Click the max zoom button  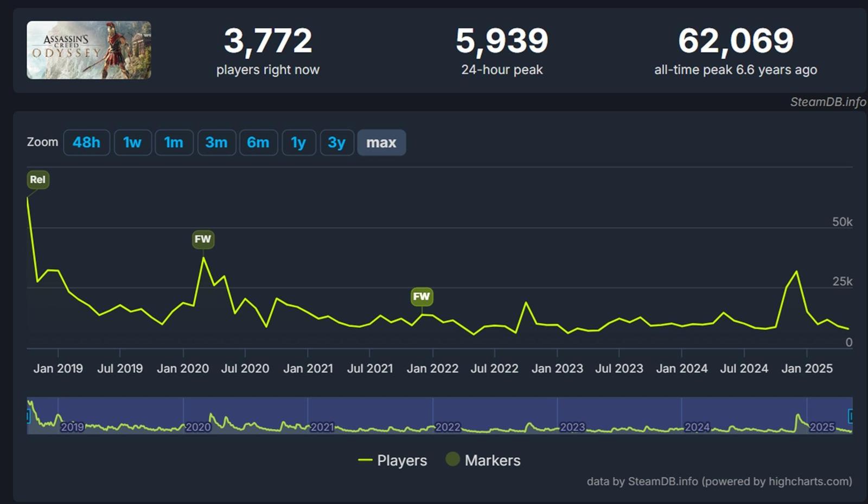click(381, 143)
